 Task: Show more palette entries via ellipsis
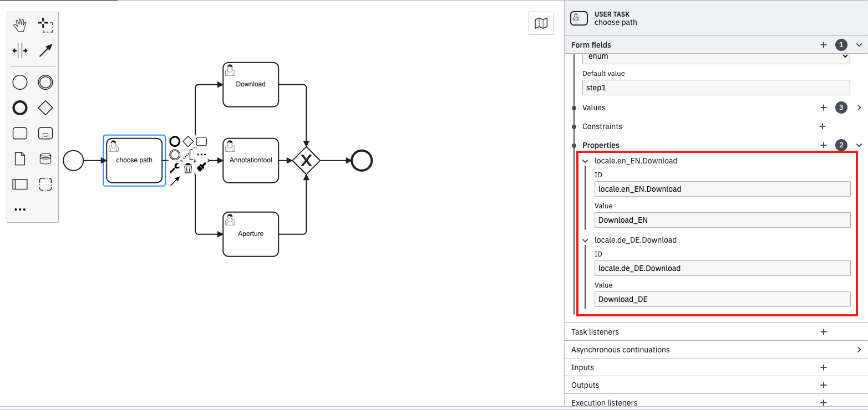pyautogui.click(x=20, y=209)
